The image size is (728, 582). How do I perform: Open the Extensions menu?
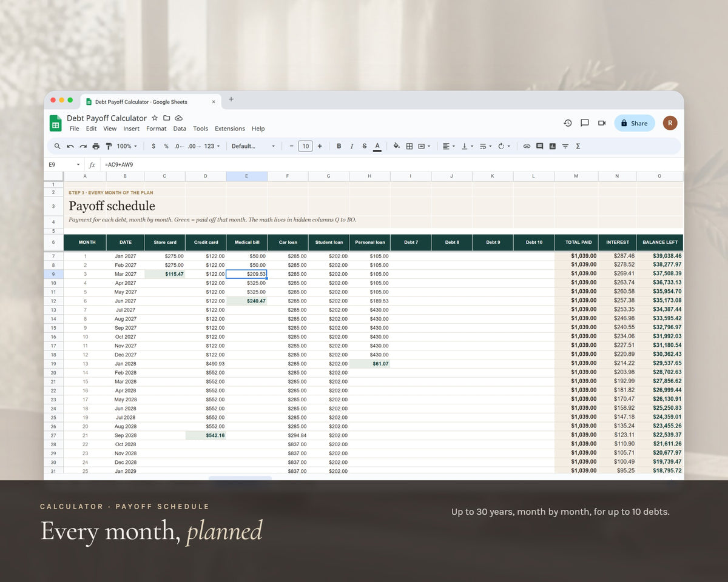pos(230,129)
